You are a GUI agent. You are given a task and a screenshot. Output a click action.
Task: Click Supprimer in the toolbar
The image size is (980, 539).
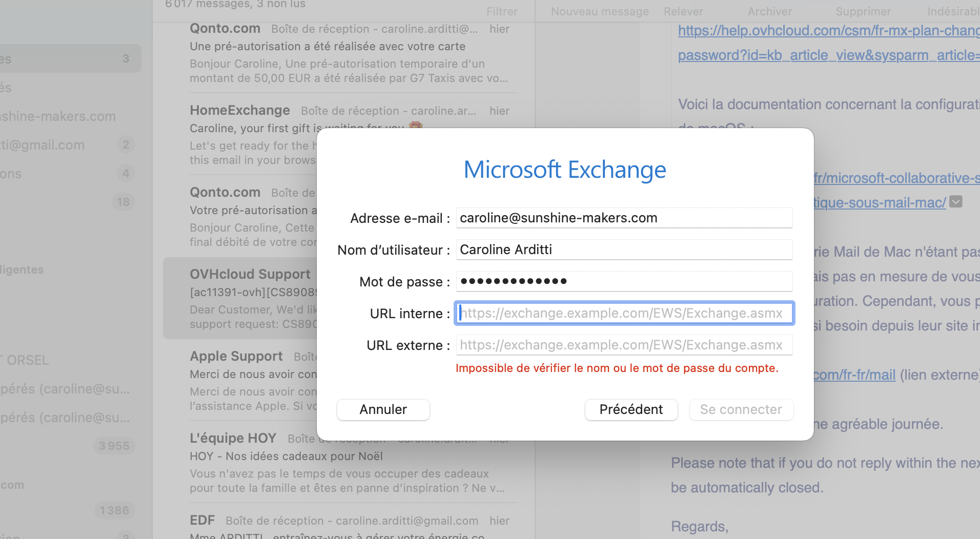pyautogui.click(x=863, y=11)
